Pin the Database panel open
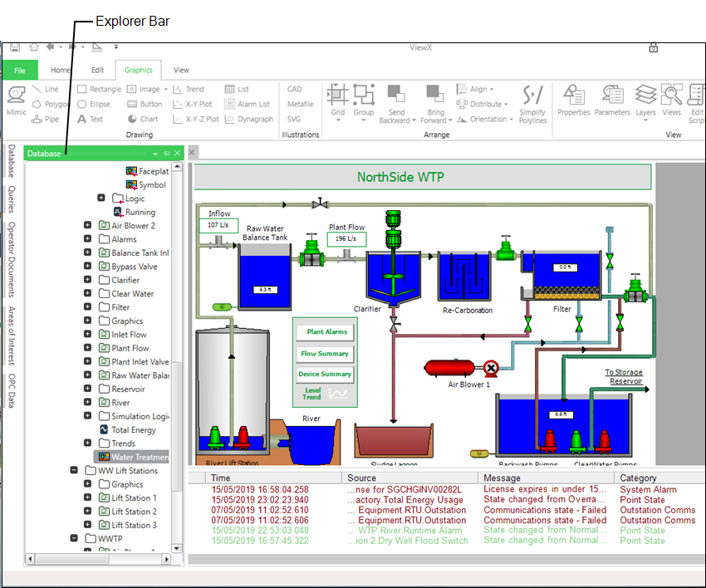Image resolution: width=706 pixels, height=588 pixels. coord(165,153)
